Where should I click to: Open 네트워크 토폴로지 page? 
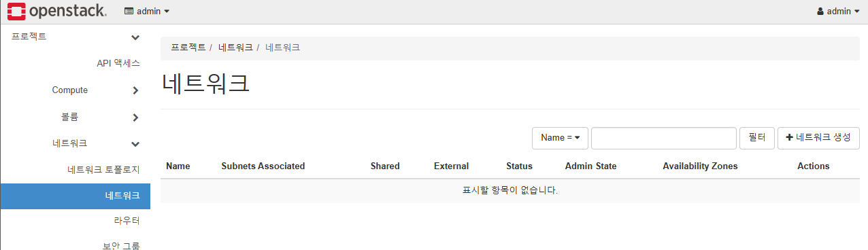pyautogui.click(x=103, y=169)
